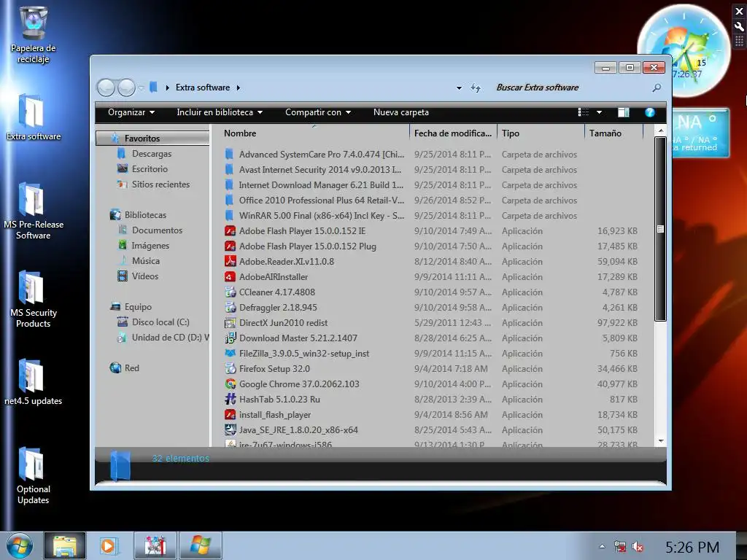Click the scrollbar down arrow in file list

pyautogui.click(x=661, y=441)
